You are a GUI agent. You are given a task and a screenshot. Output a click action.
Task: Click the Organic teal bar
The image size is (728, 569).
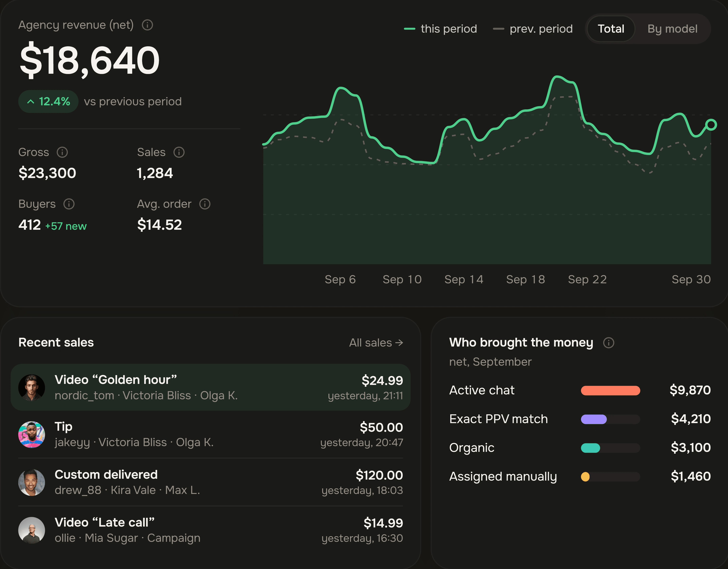pos(590,448)
